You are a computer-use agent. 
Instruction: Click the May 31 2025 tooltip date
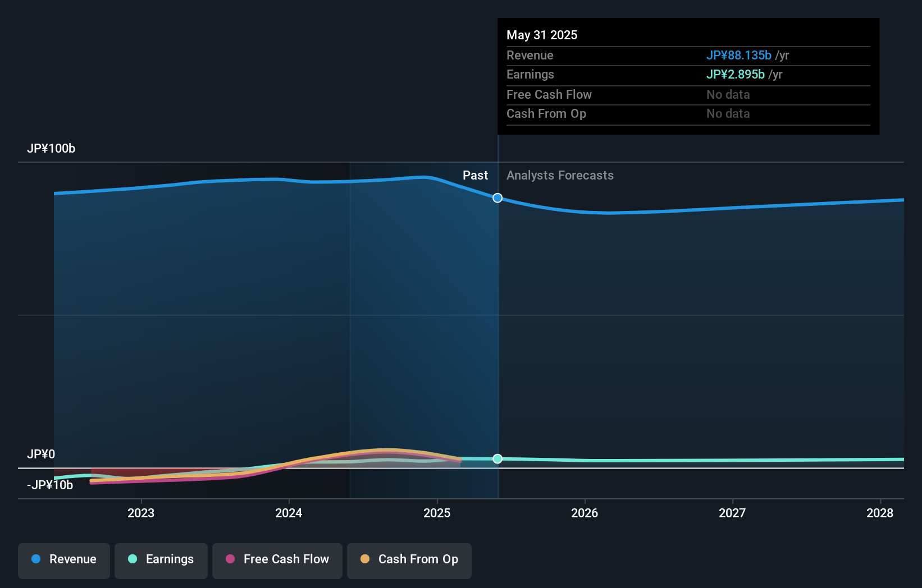click(x=542, y=35)
